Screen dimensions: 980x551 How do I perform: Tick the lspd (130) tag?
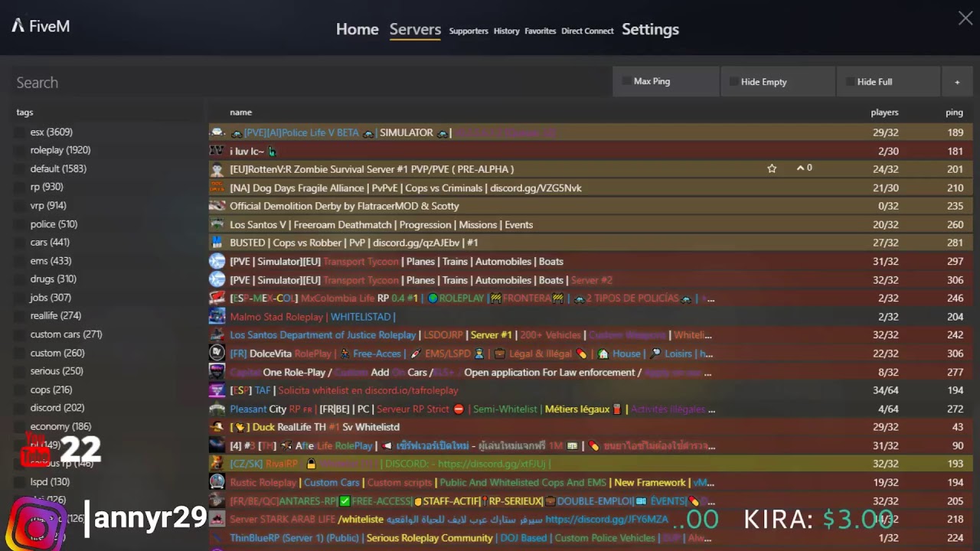coord(19,482)
